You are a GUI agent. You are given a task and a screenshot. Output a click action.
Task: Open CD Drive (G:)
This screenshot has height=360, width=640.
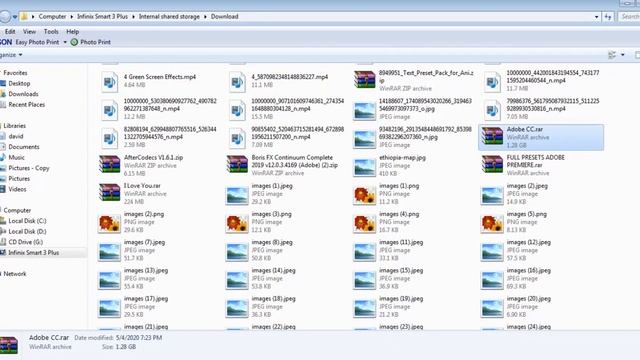point(25,242)
